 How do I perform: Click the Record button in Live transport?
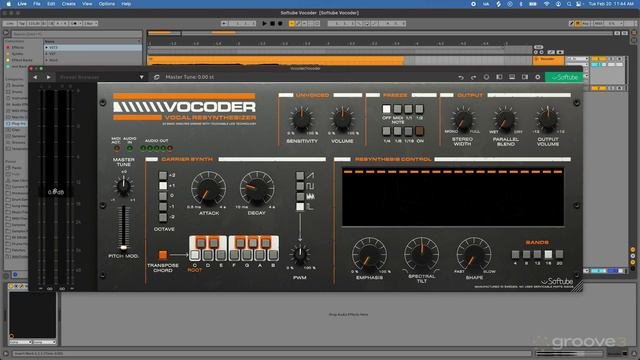(x=280, y=24)
